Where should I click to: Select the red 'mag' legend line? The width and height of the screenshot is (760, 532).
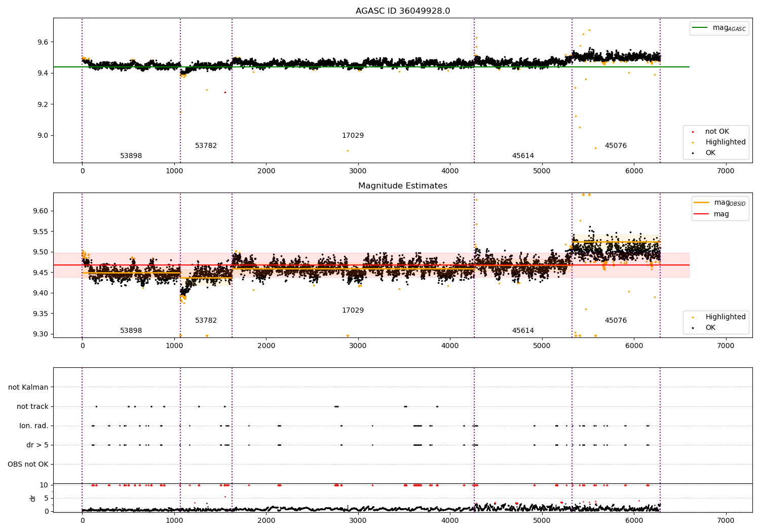point(702,214)
